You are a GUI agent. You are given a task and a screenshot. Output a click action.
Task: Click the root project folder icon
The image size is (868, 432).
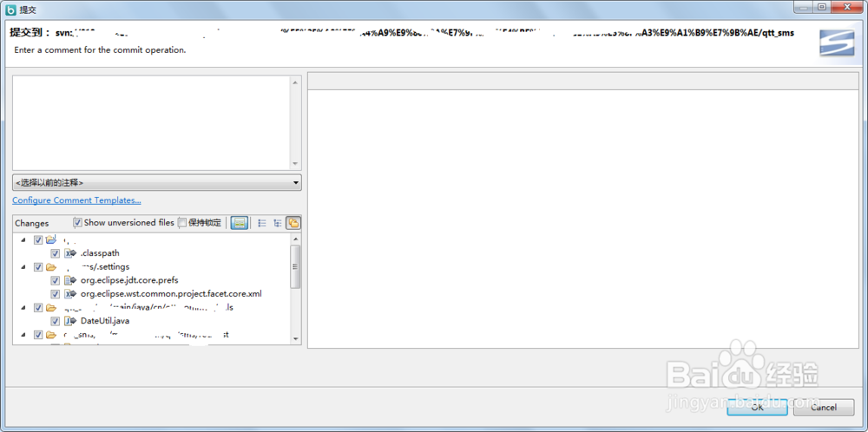click(x=51, y=239)
